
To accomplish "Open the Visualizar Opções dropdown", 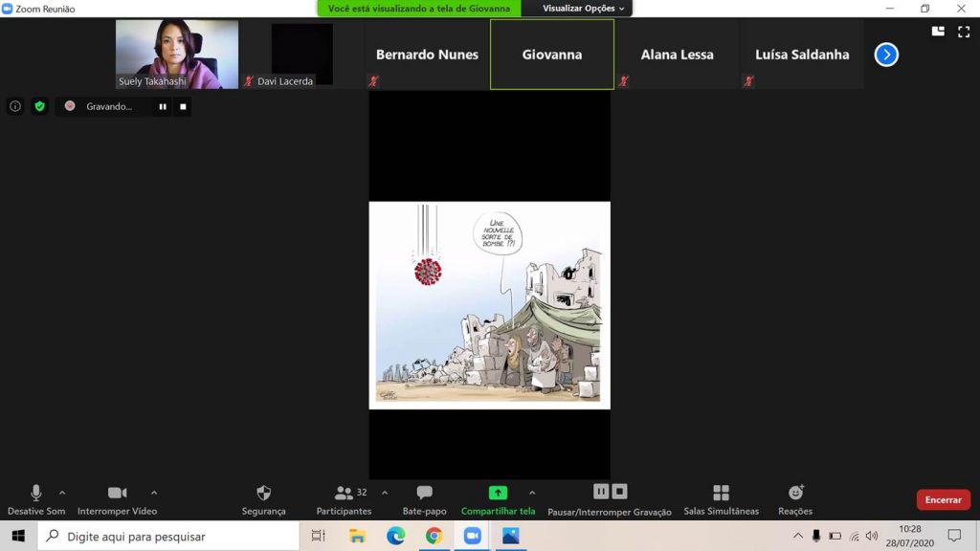I will click(583, 8).
